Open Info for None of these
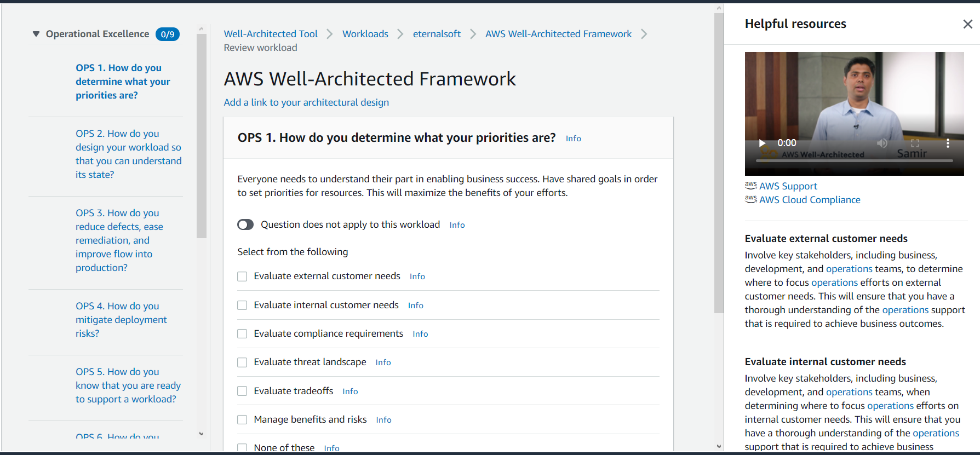Viewport: 980px width, 455px height. pyautogui.click(x=331, y=448)
